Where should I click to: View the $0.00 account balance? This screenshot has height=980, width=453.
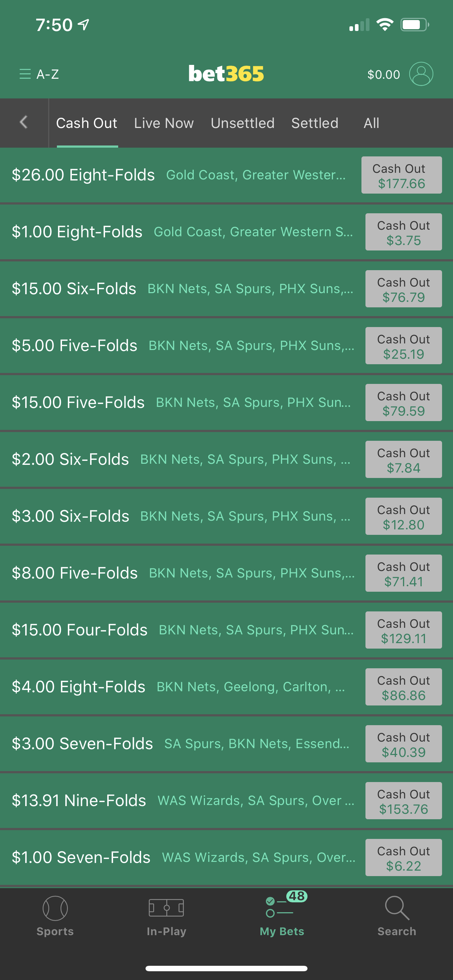coord(383,74)
